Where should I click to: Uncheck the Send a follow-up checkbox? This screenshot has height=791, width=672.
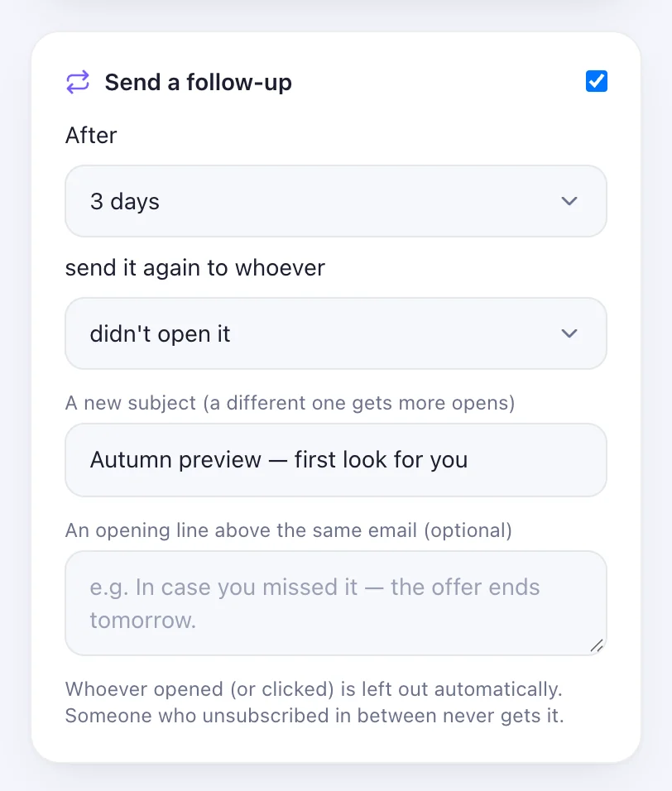click(x=597, y=81)
